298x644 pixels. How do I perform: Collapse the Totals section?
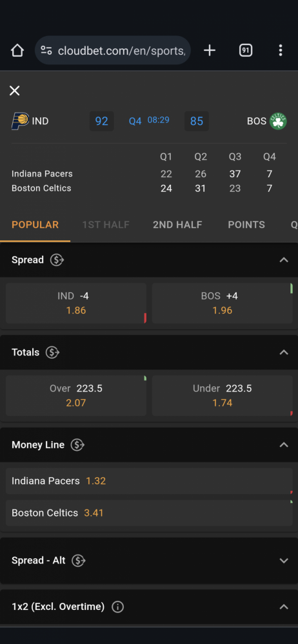point(284,352)
